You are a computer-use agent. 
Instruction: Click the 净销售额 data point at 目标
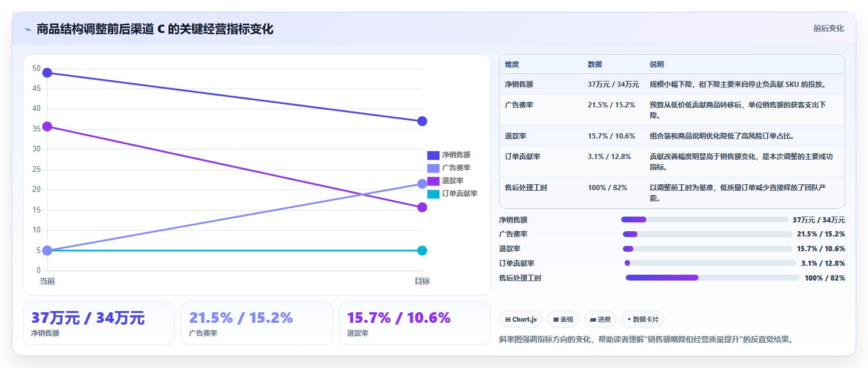point(422,121)
